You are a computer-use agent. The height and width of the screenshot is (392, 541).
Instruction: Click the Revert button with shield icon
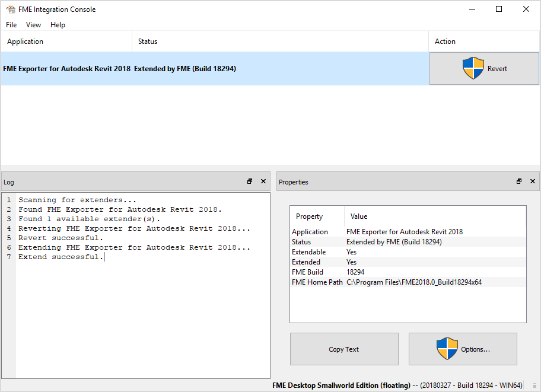pyautogui.click(x=484, y=68)
